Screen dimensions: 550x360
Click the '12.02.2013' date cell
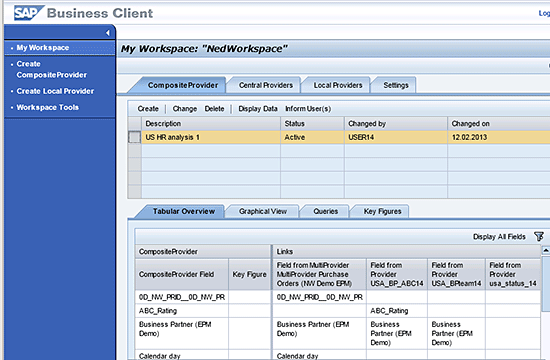tap(499, 137)
